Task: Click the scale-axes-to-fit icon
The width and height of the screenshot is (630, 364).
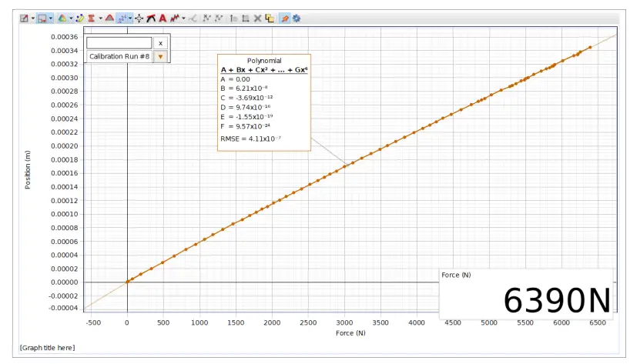Action: [24, 18]
